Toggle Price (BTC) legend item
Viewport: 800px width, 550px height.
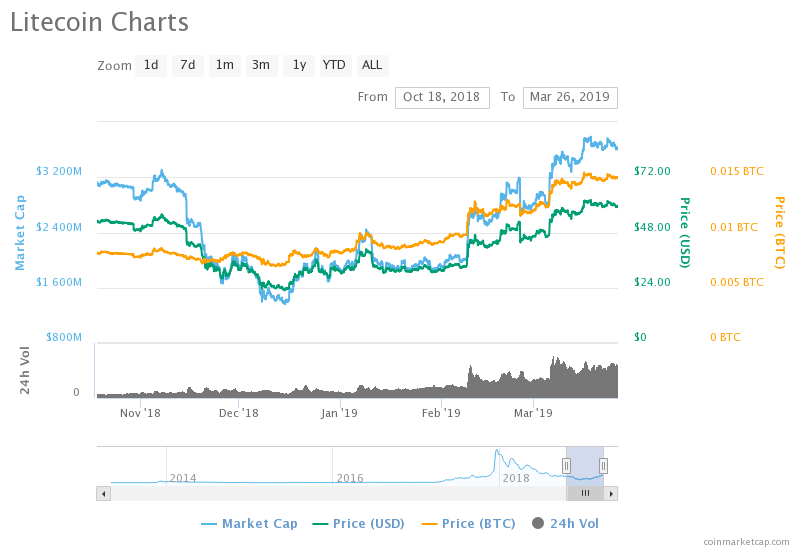[x=470, y=523]
